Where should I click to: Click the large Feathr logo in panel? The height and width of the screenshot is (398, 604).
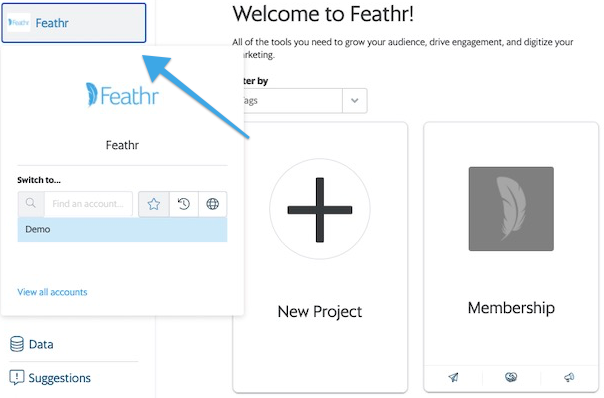pos(122,95)
